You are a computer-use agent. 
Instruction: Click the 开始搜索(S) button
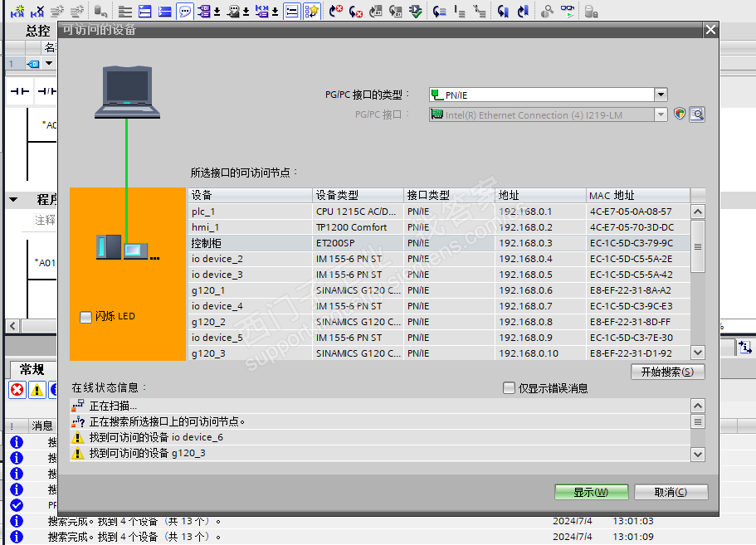click(668, 372)
